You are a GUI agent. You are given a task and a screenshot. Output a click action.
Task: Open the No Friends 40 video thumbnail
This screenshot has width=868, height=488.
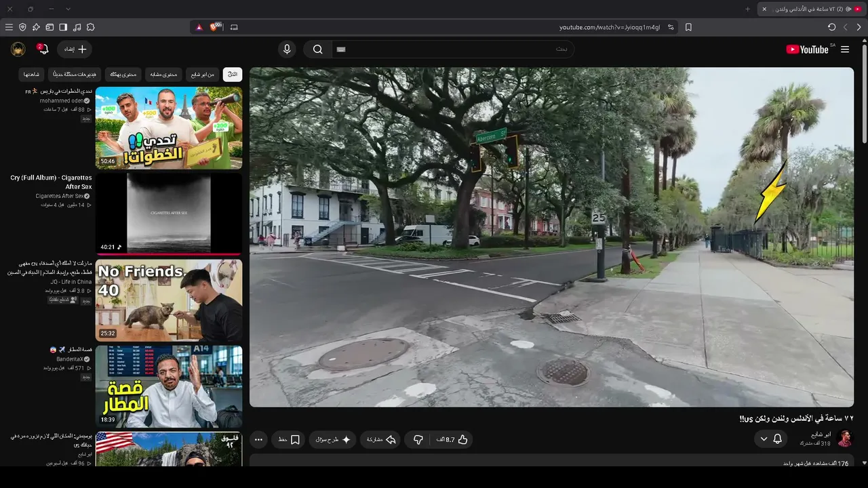click(169, 300)
